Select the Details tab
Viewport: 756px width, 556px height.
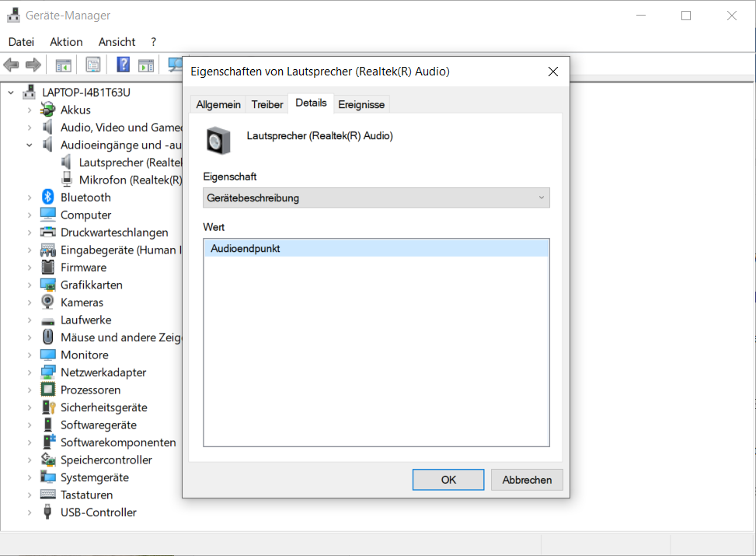click(311, 103)
